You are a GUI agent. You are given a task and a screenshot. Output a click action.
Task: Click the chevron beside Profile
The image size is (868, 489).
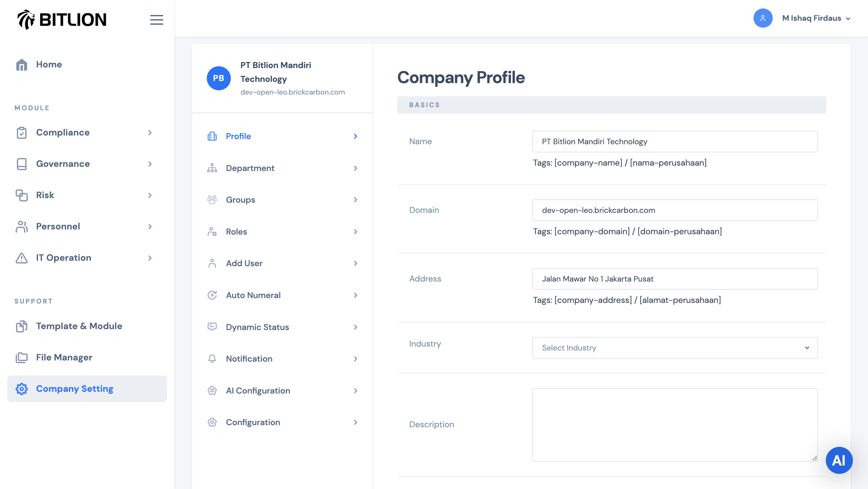(x=356, y=136)
